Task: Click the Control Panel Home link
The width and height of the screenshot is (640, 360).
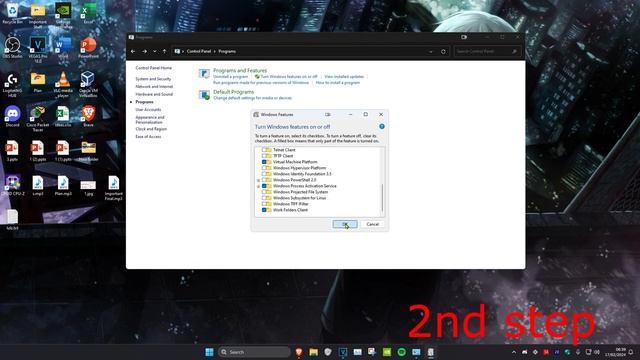Action: pyautogui.click(x=153, y=68)
